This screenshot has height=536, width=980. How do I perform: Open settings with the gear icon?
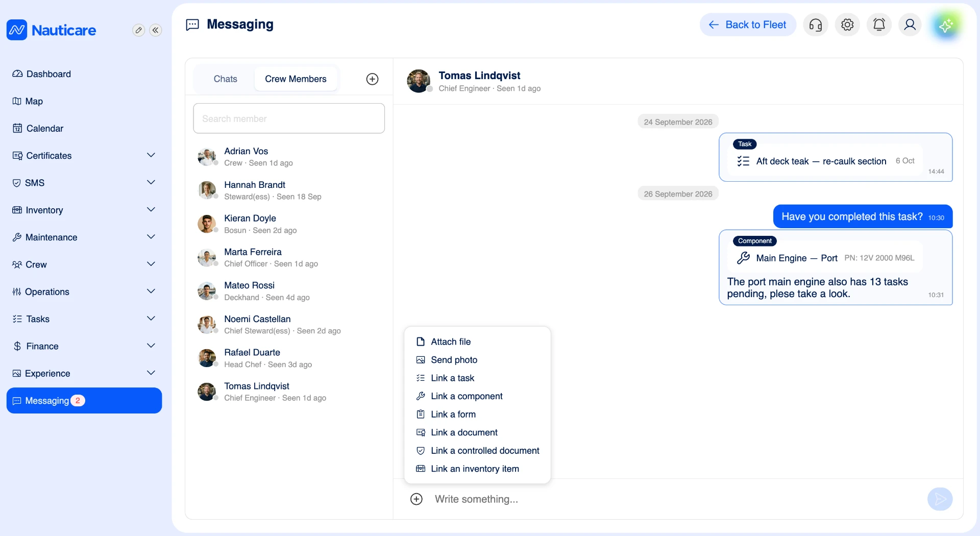click(847, 25)
